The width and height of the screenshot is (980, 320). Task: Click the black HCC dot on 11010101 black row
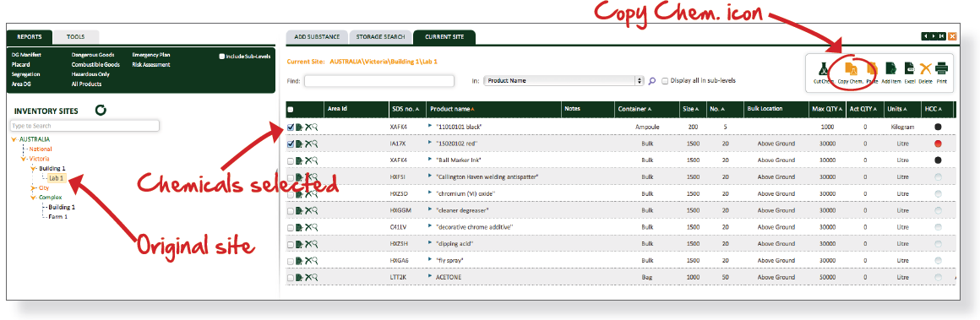[938, 127]
